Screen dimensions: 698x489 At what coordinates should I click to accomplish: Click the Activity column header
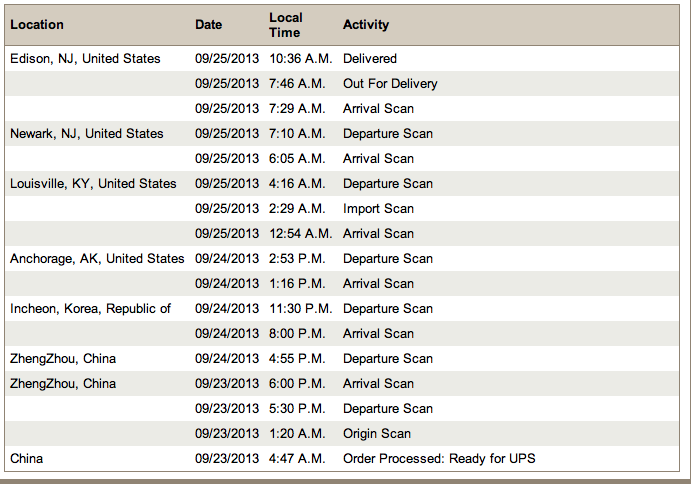[366, 25]
